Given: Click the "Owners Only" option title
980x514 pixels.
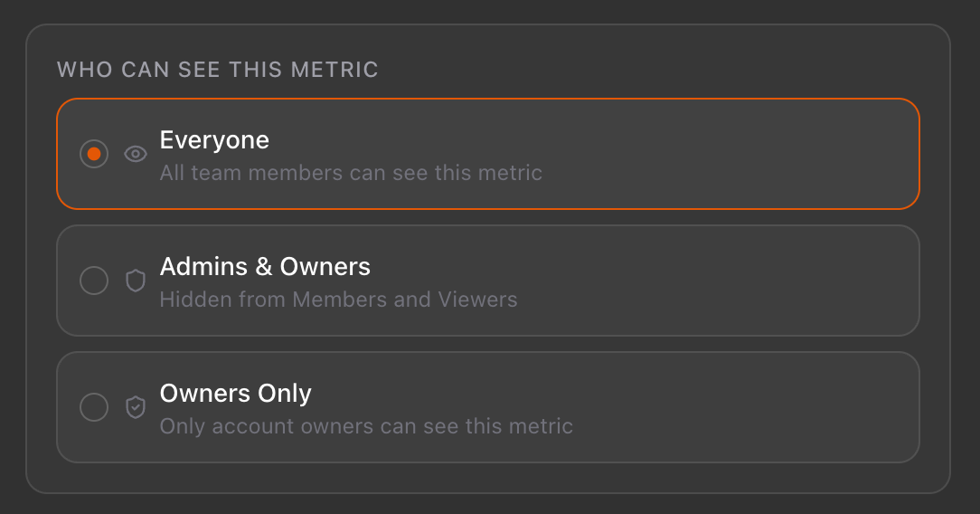Looking at the screenshot, I should [x=235, y=394].
